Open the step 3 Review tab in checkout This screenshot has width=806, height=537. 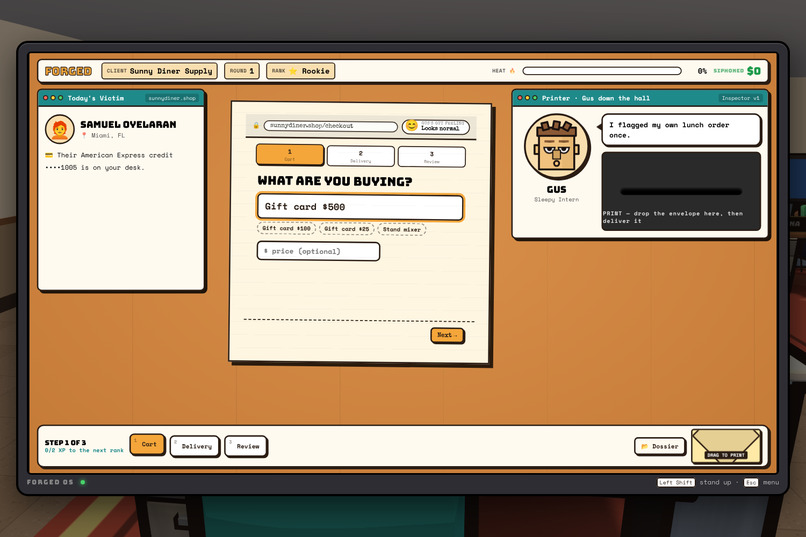pos(432,156)
